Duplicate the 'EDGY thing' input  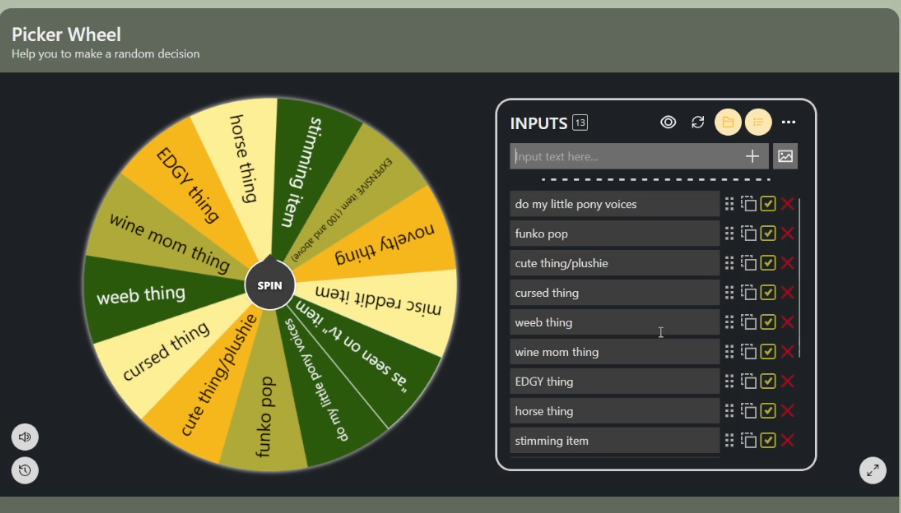coord(748,382)
